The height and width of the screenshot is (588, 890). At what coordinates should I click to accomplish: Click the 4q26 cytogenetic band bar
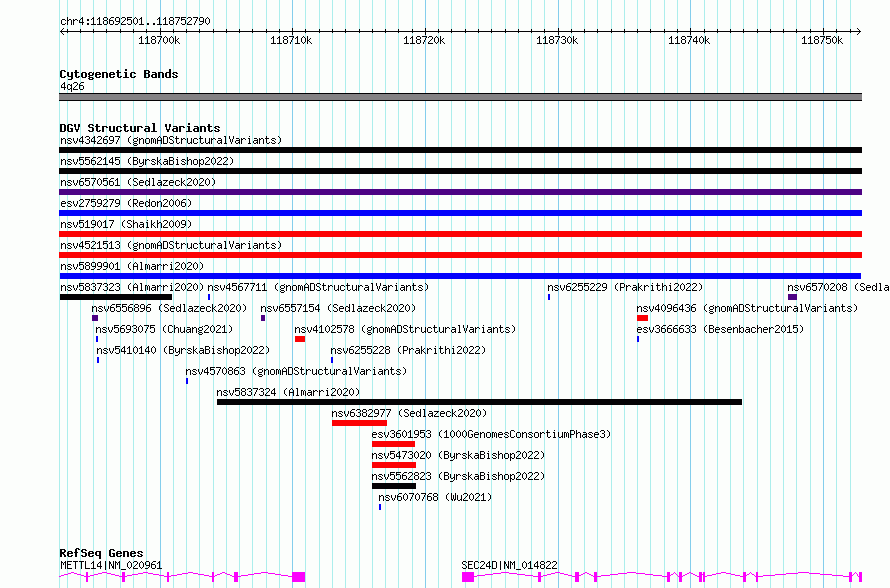[460, 97]
